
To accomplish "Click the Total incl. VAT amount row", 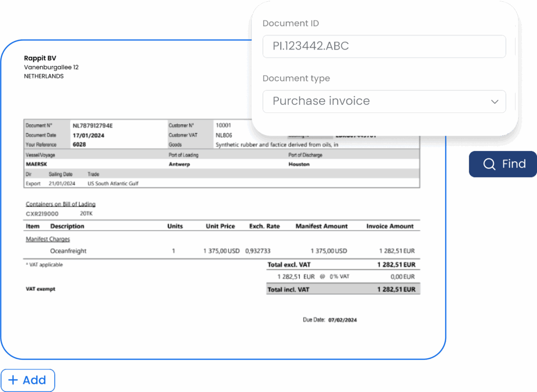I will coord(343,289).
